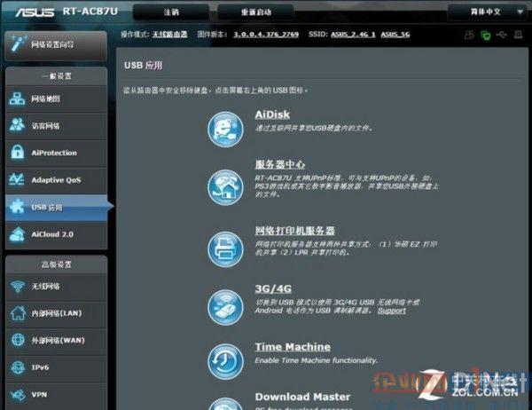The height and width of the screenshot is (410, 532).
Task: Click the Time Machine clock icon
Action: 225,361
